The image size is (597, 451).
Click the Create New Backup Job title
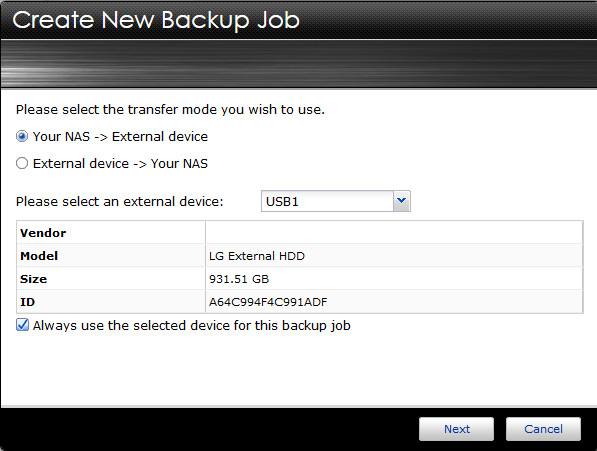156,20
